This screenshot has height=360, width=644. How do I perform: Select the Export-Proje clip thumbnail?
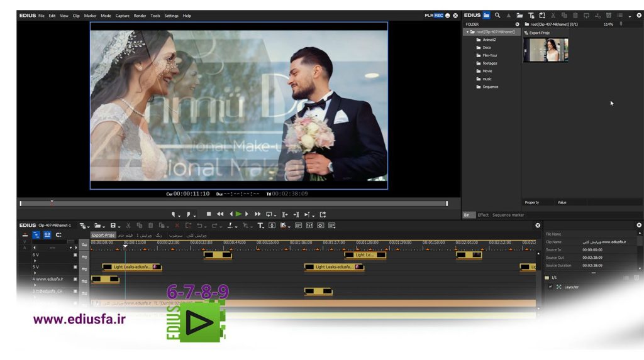click(x=546, y=50)
